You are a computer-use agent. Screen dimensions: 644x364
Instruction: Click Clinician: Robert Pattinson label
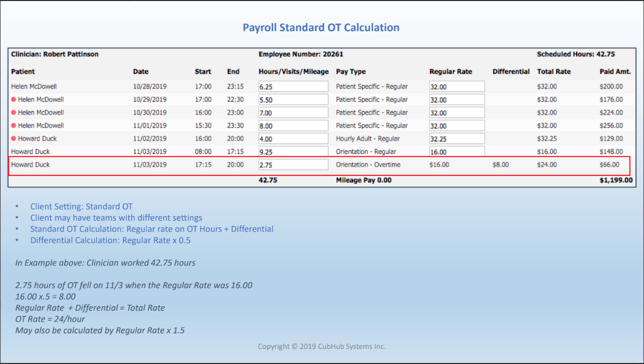coord(55,54)
